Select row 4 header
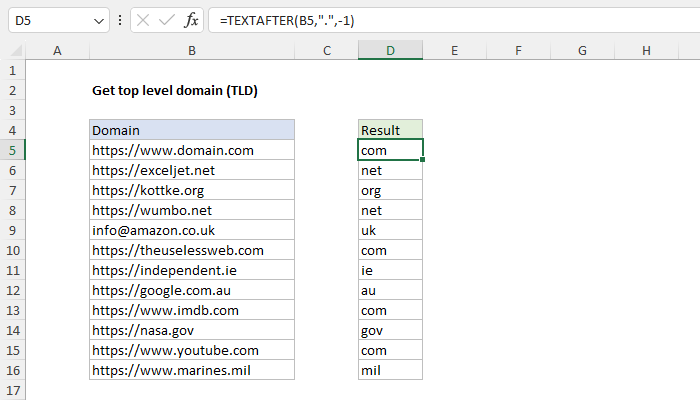This screenshot has width=700, height=400. [x=12, y=130]
